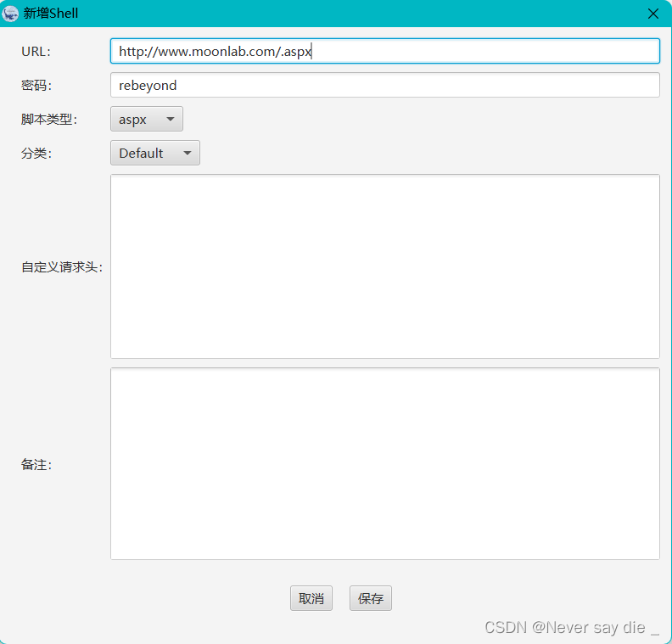Close the 新增Shell dialog window
672x644 pixels.
[x=652, y=14]
